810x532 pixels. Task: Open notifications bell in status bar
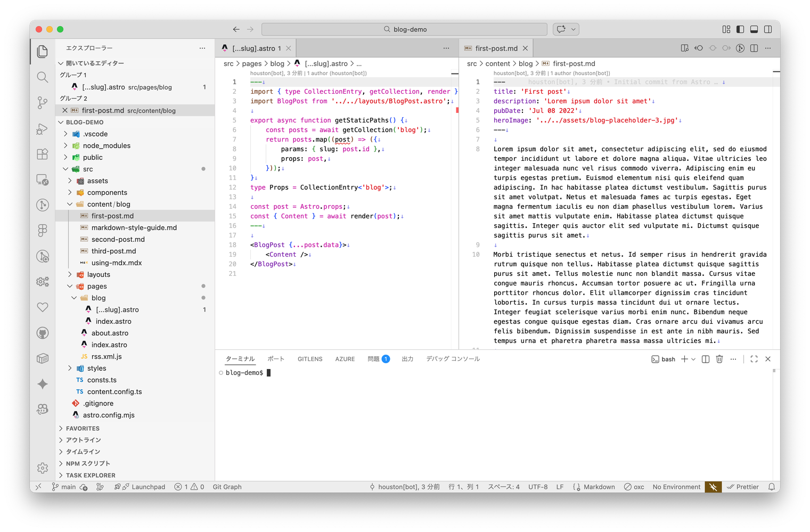click(x=771, y=487)
